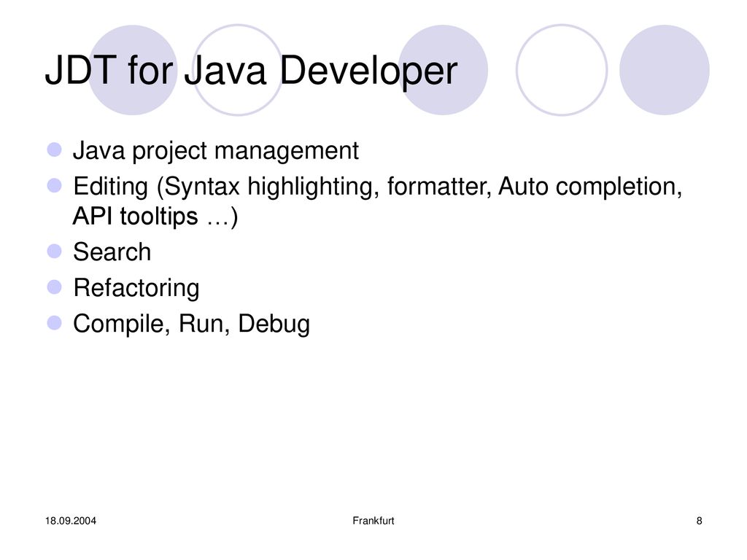This screenshot has height=560, width=747.
Task: Click the slide title "JDT for Java Developer"
Action: click(x=251, y=72)
